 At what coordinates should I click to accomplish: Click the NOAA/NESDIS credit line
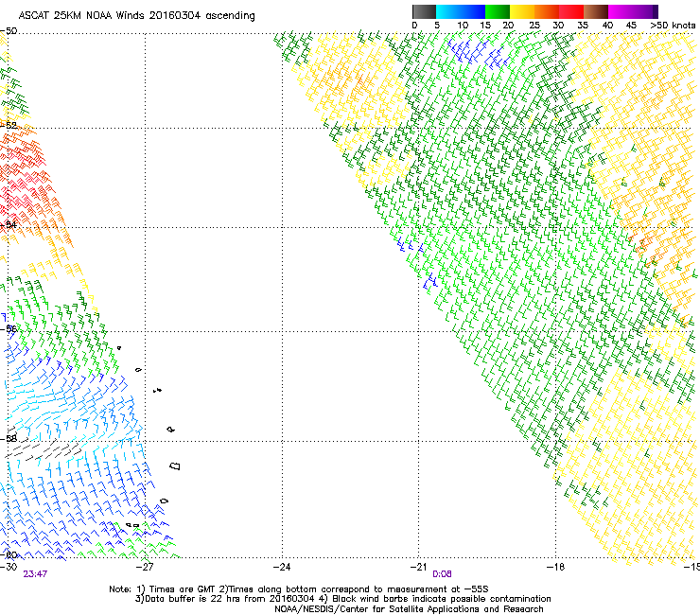(409, 609)
